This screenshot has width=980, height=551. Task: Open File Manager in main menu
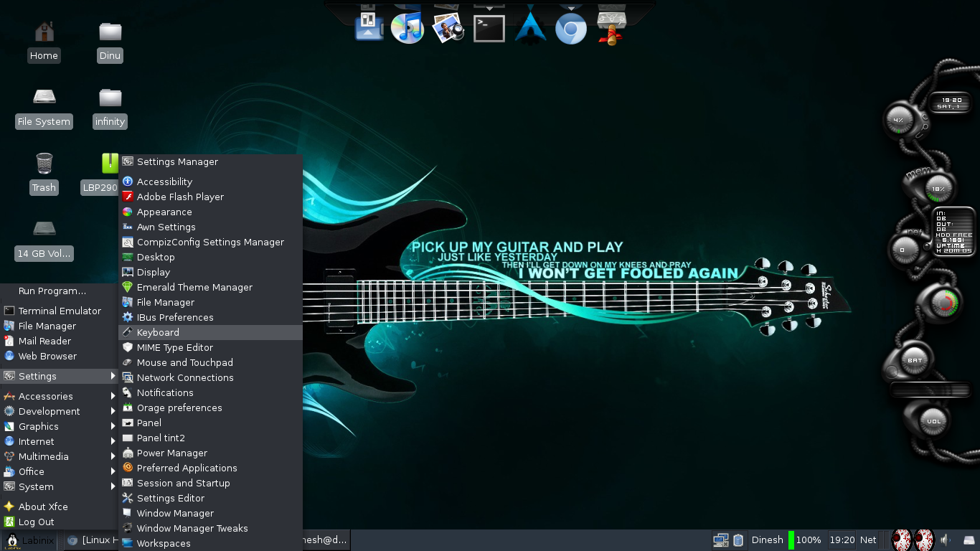coord(59,326)
